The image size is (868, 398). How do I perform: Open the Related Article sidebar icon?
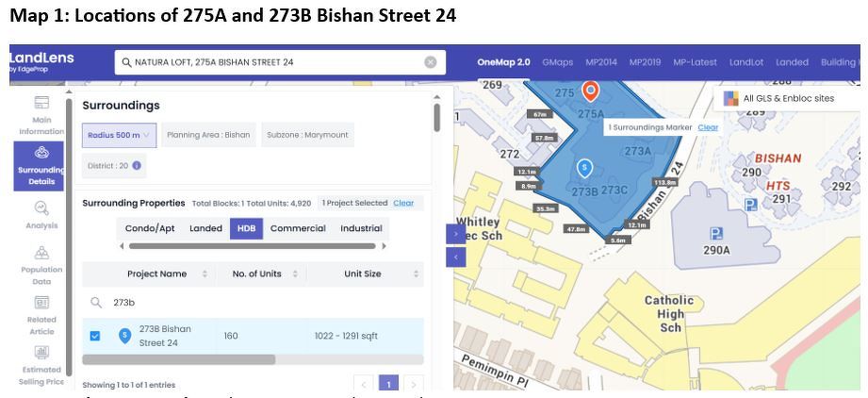coord(41,303)
